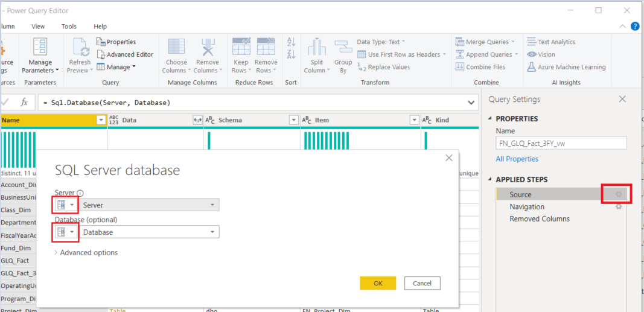Open help question mark icon
This screenshot has height=312, width=644.
click(x=635, y=27)
